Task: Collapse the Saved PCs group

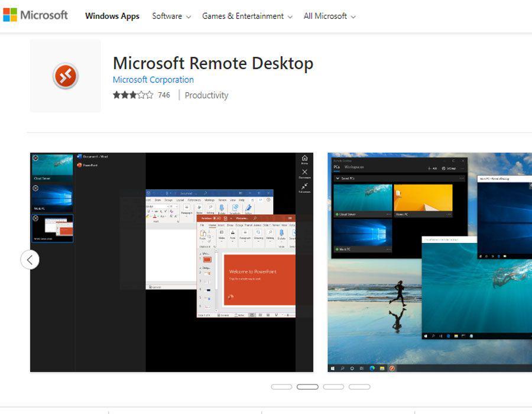Action: point(338,178)
